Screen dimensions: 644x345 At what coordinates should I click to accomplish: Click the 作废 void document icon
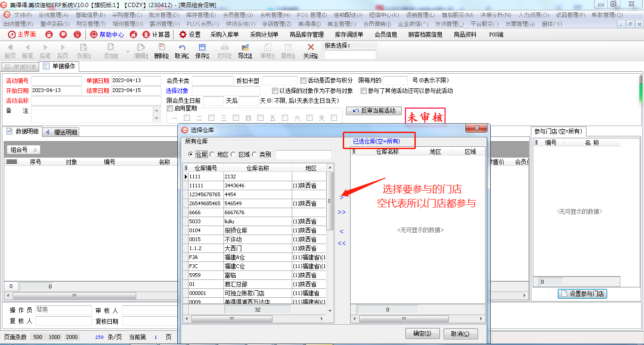coord(84,51)
